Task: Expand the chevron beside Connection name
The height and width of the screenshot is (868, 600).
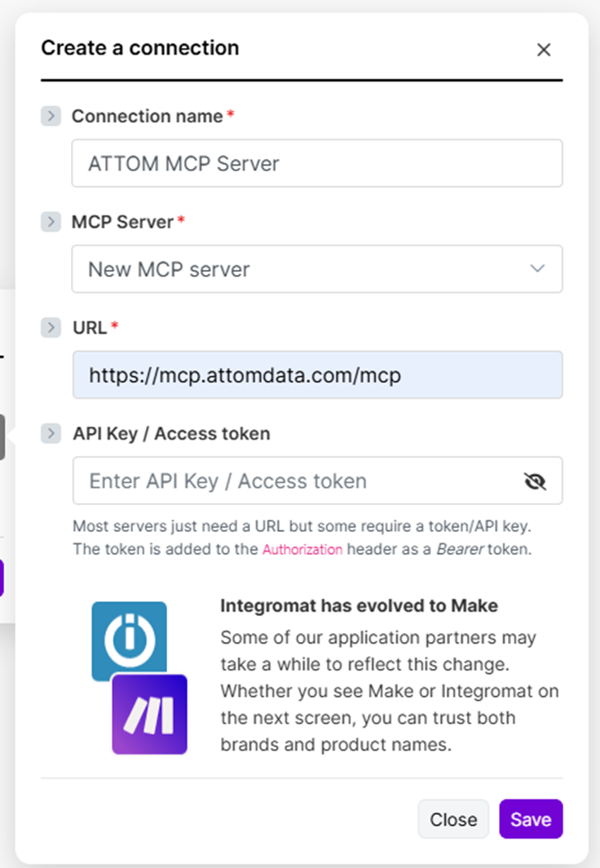Action: pyautogui.click(x=51, y=116)
